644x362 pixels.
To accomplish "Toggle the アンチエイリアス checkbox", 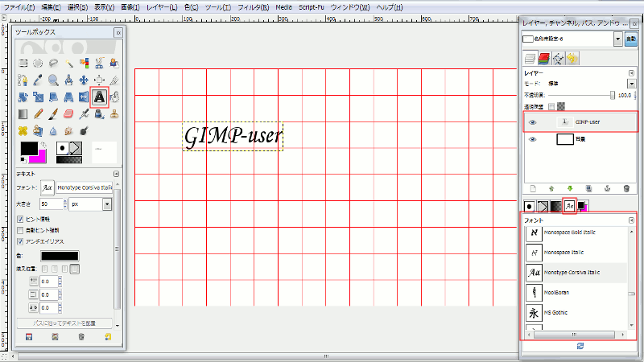I will (20, 241).
